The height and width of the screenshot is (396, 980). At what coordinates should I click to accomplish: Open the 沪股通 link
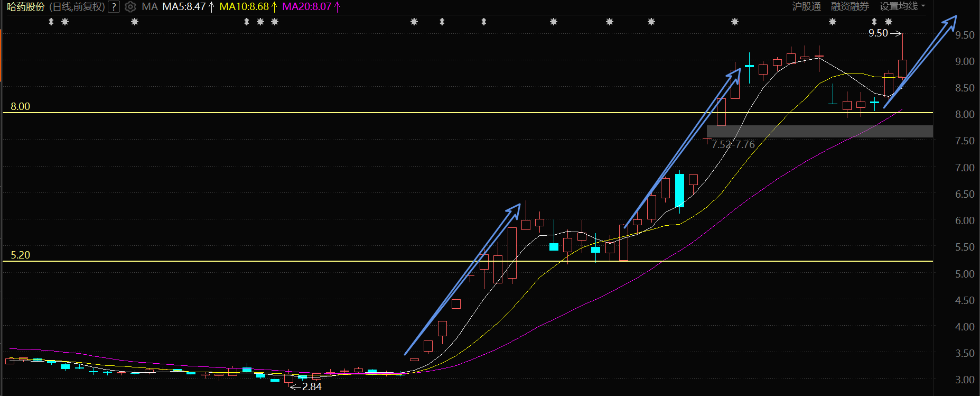(x=807, y=6)
